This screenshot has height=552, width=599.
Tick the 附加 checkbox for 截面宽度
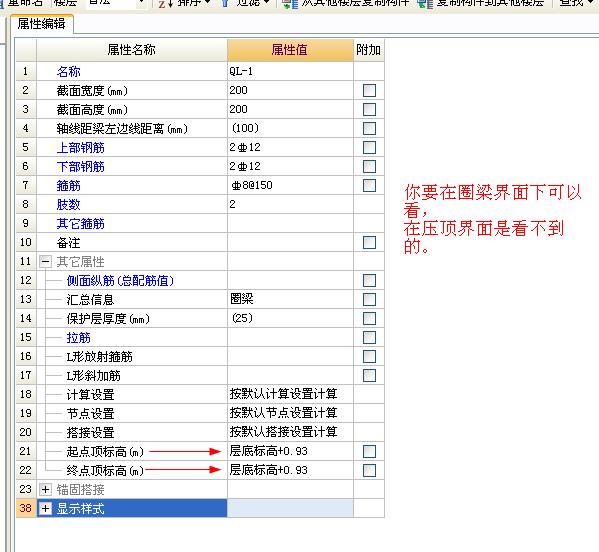coord(369,91)
